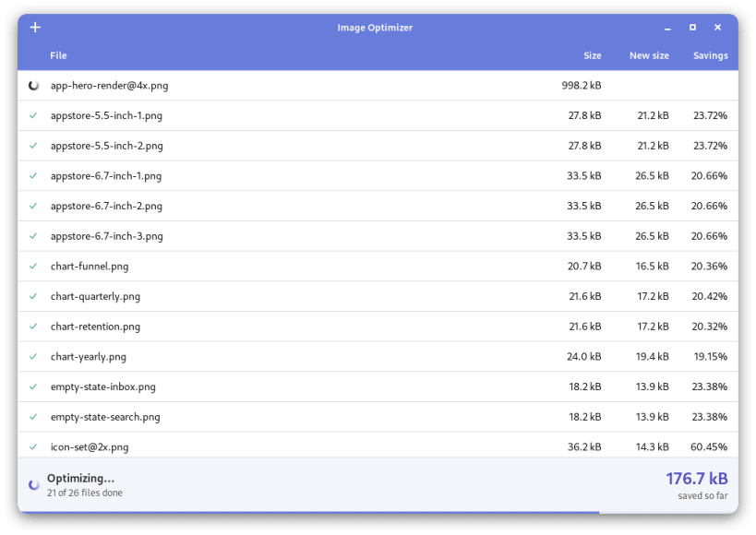This screenshot has height=535, width=756.
Task: Sort the list by the File column header
Action: pyautogui.click(x=58, y=55)
